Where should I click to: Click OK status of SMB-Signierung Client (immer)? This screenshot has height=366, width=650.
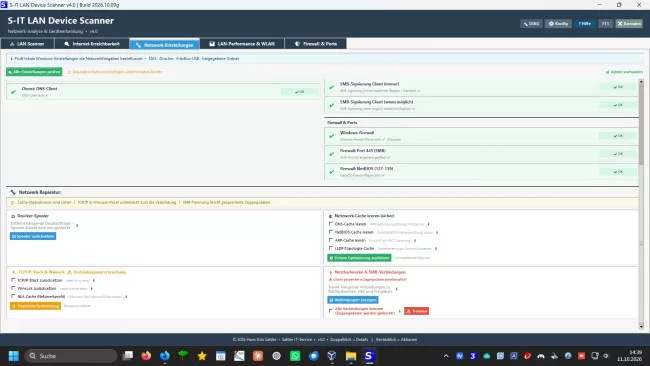pos(618,87)
